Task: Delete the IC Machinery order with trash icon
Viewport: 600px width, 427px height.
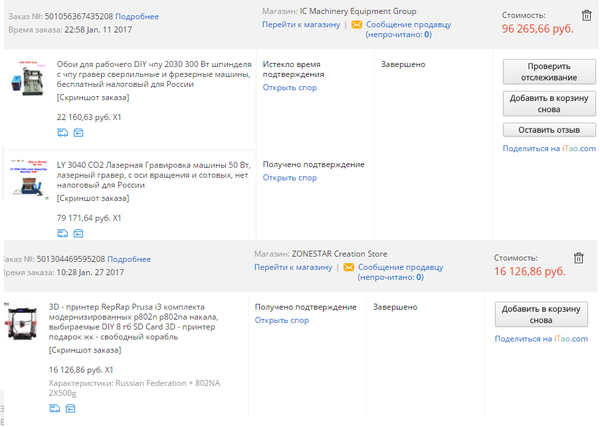Action: pyautogui.click(x=587, y=16)
